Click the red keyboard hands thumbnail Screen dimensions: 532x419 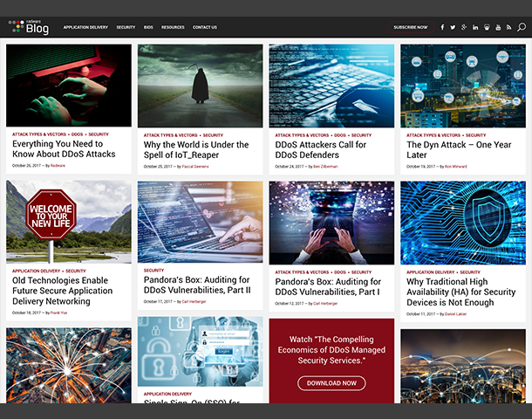(69, 86)
